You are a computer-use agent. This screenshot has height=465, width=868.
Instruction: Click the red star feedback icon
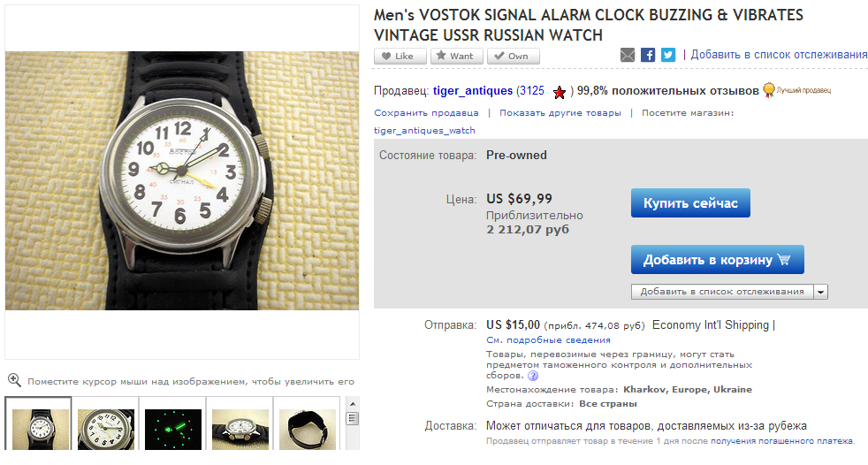(x=560, y=92)
